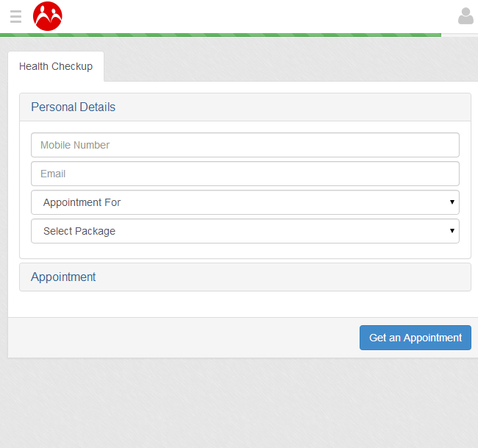
Task: Focus the Mobile Number field
Action: [x=245, y=145]
